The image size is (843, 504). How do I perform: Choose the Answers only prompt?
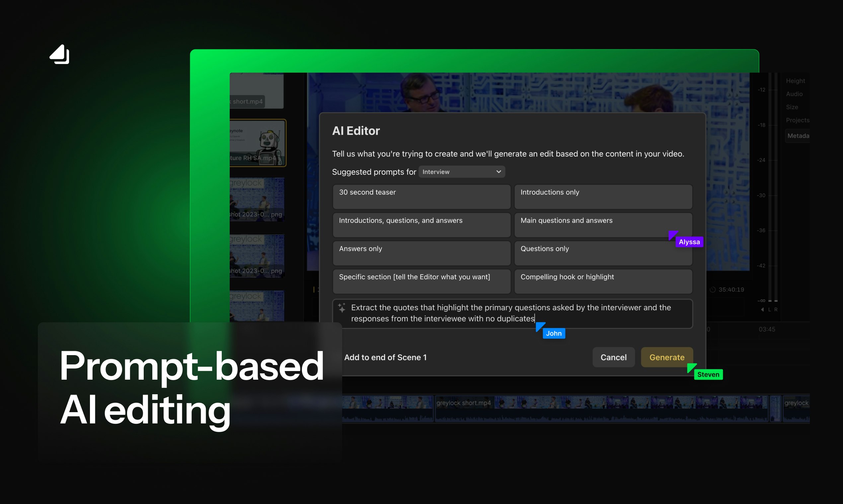pos(421,253)
